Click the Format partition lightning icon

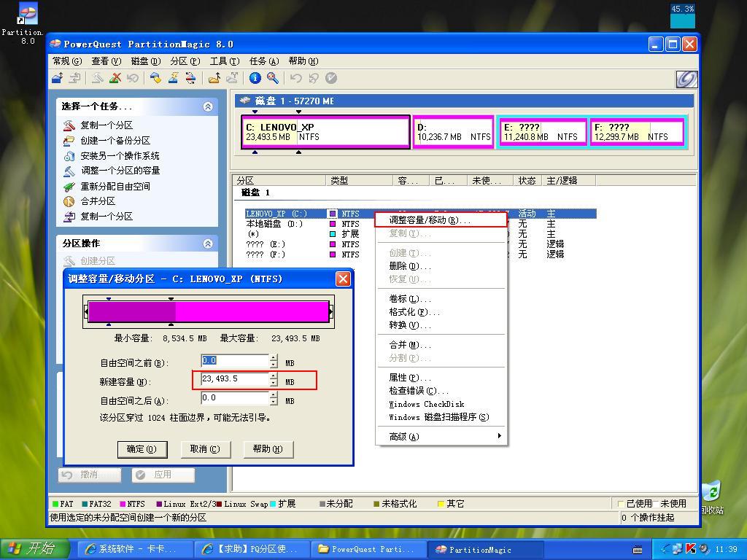173,78
